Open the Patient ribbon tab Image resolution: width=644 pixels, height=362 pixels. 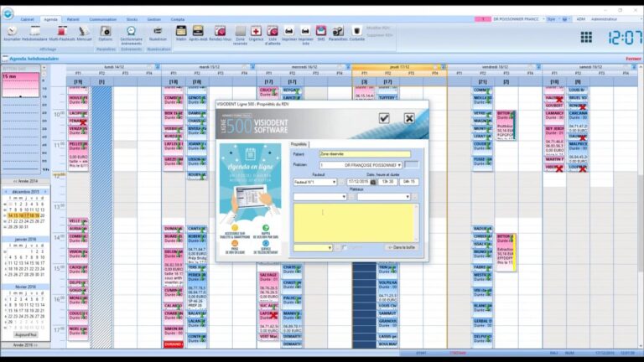(x=73, y=19)
